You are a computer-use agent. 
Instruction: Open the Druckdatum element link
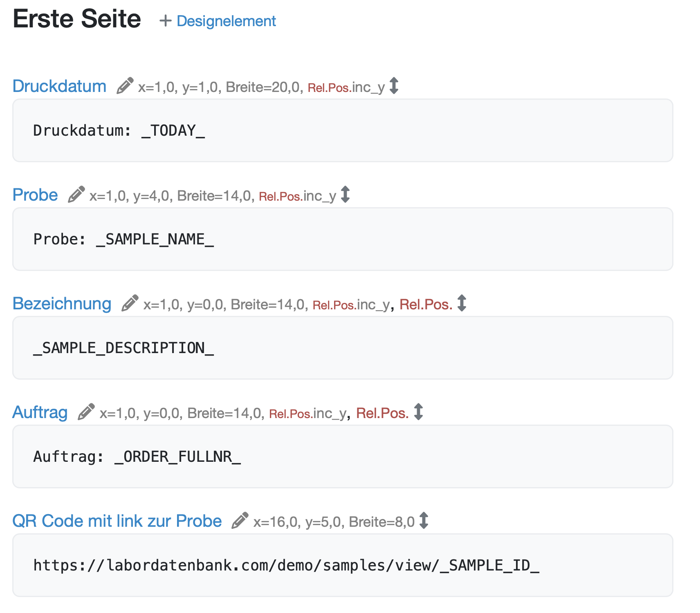[59, 86]
